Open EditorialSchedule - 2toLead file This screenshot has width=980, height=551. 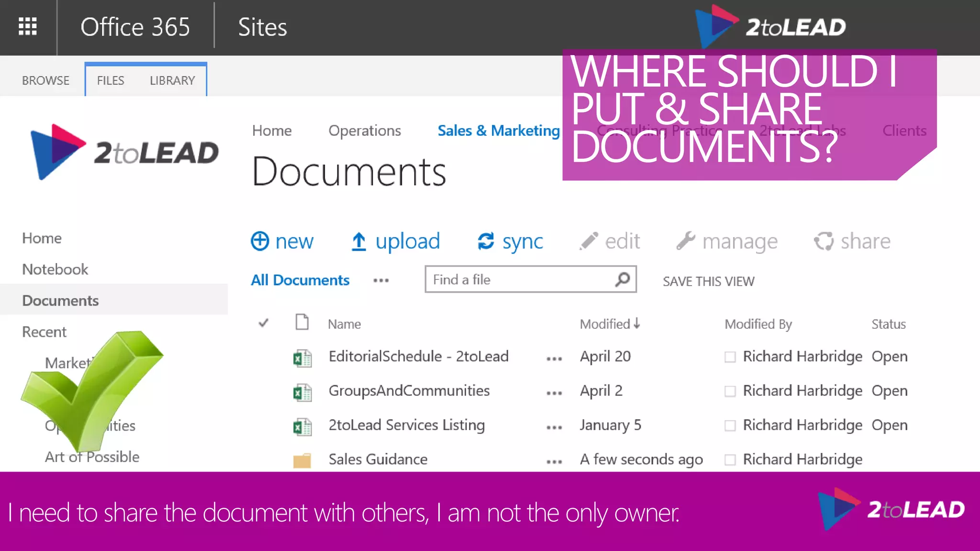point(418,356)
